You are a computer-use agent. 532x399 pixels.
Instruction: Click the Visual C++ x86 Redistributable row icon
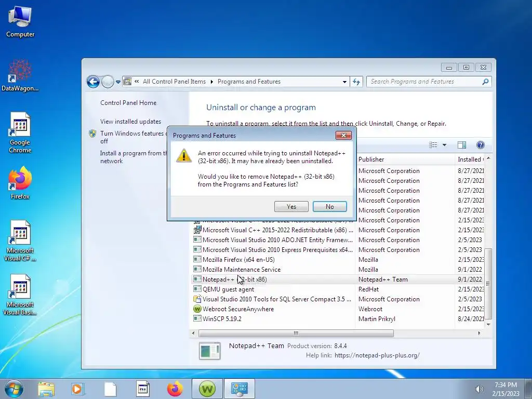pyautogui.click(x=197, y=230)
